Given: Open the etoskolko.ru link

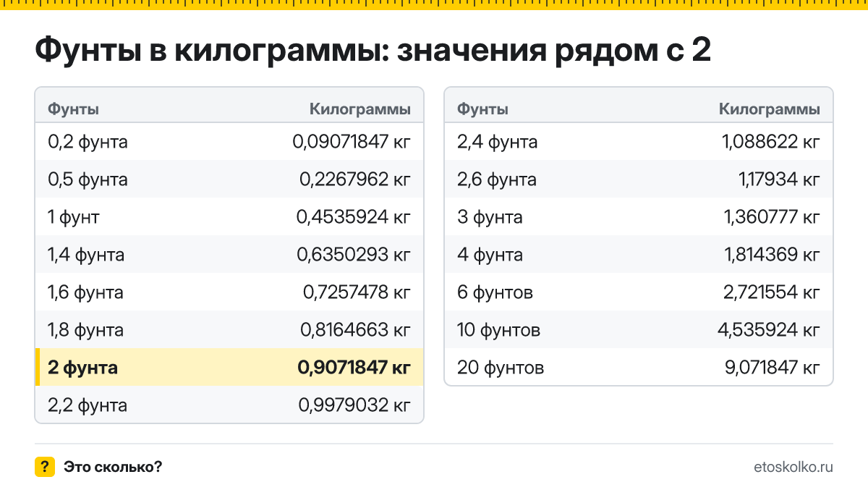Looking at the screenshot, I should [x=793, y=467].
